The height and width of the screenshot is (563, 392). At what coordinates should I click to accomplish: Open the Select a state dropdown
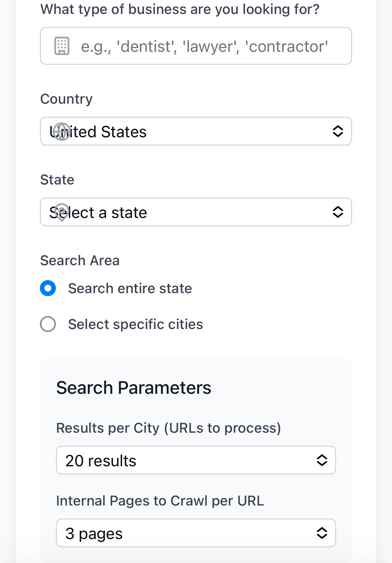coord(196,212)
